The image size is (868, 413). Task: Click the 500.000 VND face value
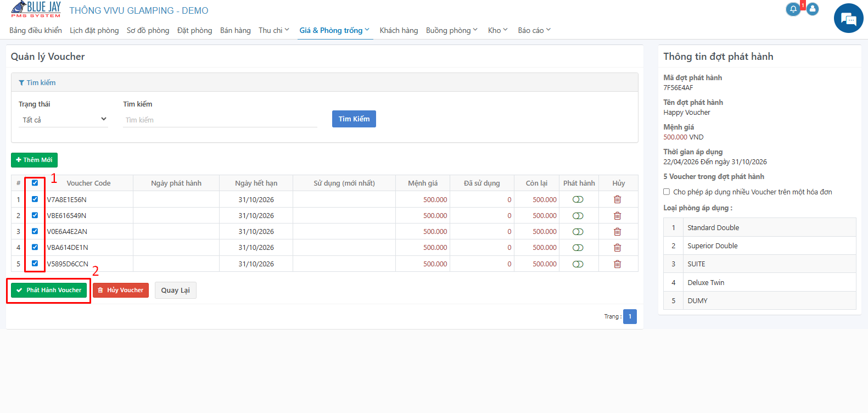684,137
